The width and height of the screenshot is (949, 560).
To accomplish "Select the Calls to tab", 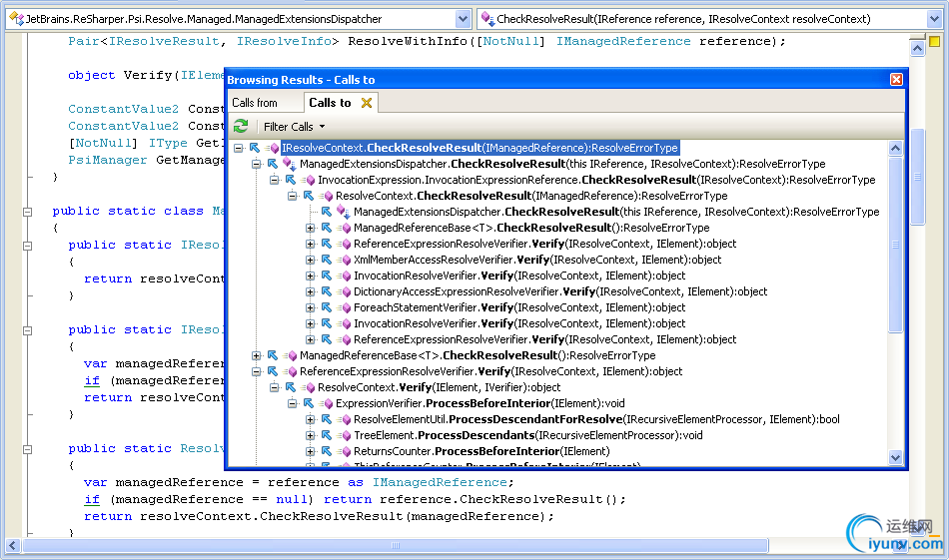I will pyautogui.click(x=330, y=103).
